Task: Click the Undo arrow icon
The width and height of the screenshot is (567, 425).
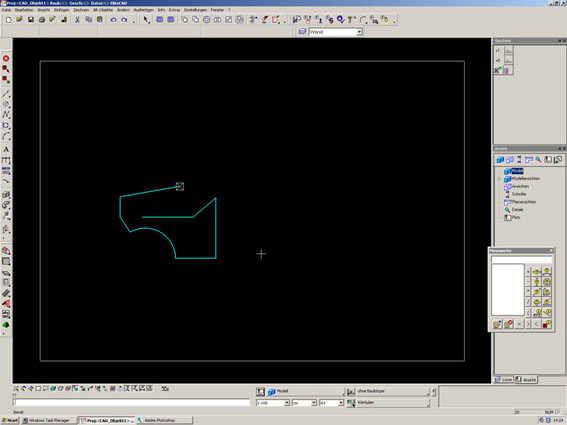Action: click(113, 20)
